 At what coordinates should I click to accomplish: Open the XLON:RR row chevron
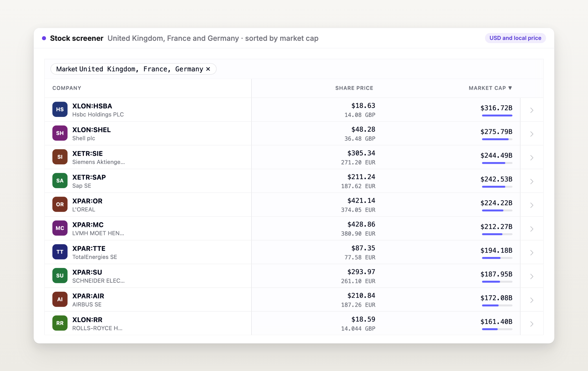click(x=532, y=324)
